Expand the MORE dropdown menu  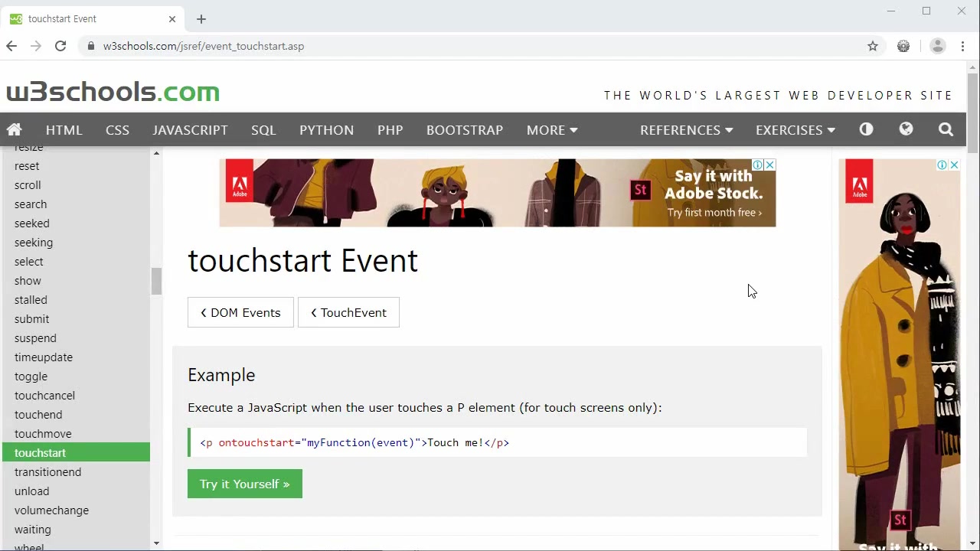tap(551, 129)
